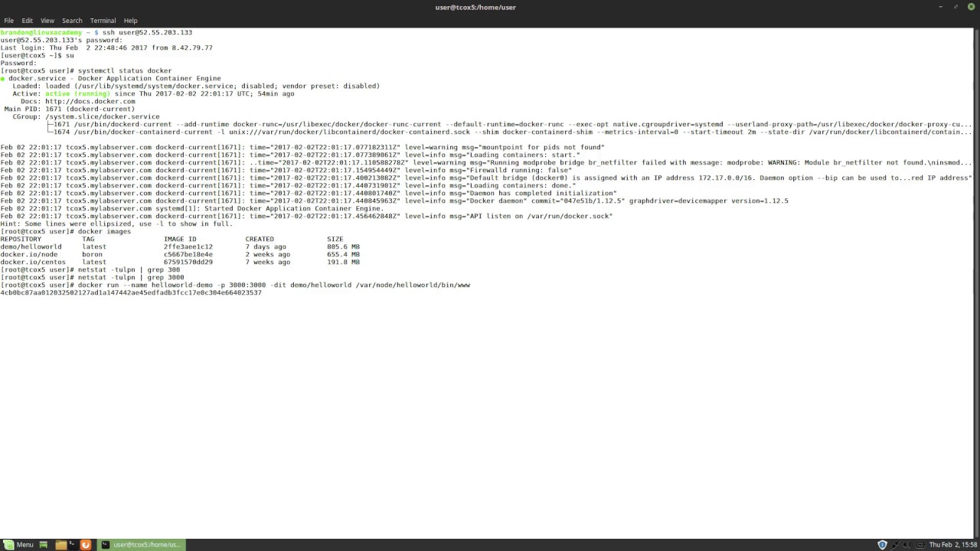Minimize the terminal window
Screen dimensions: 980x551
pyautogui.click(x=941, y=7)
